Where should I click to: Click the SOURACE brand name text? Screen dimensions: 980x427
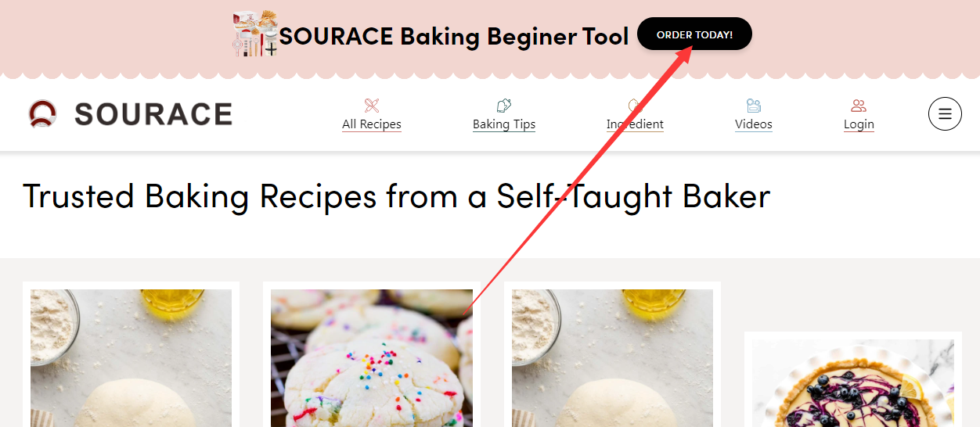pyautogui.click(x=153, y=114)
